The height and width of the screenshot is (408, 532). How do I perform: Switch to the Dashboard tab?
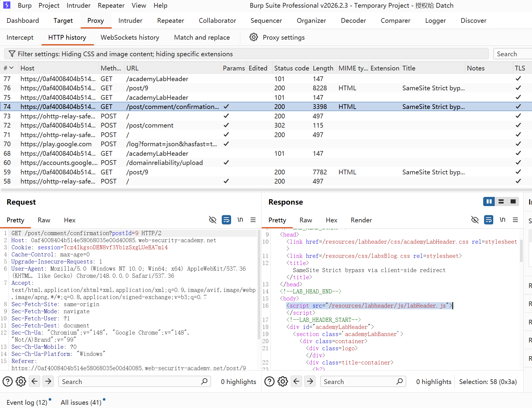pyautogui.click(x=23, y=20)
